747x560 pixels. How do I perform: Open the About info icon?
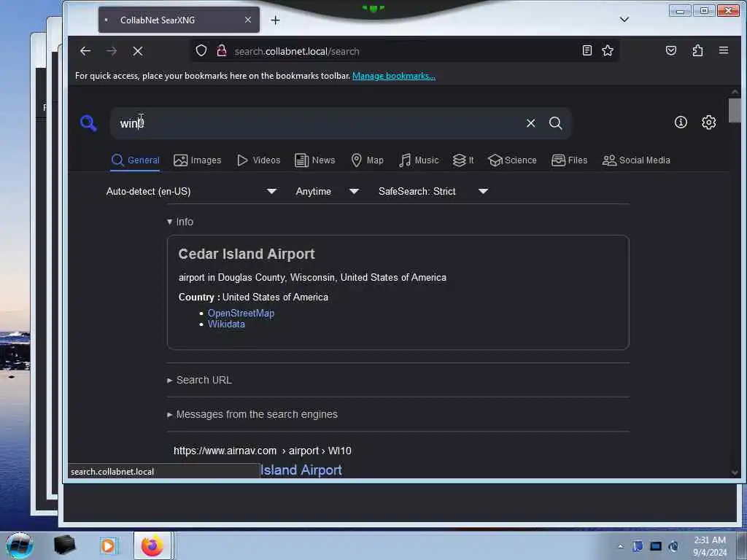[681, 122]
